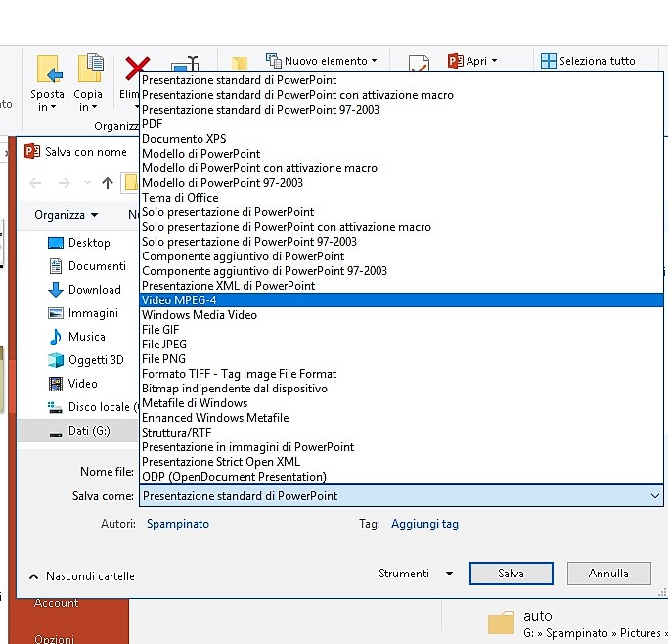Click the Sposta in move icon
Viewport: 668px width, 644px height.
click(48, 70)
